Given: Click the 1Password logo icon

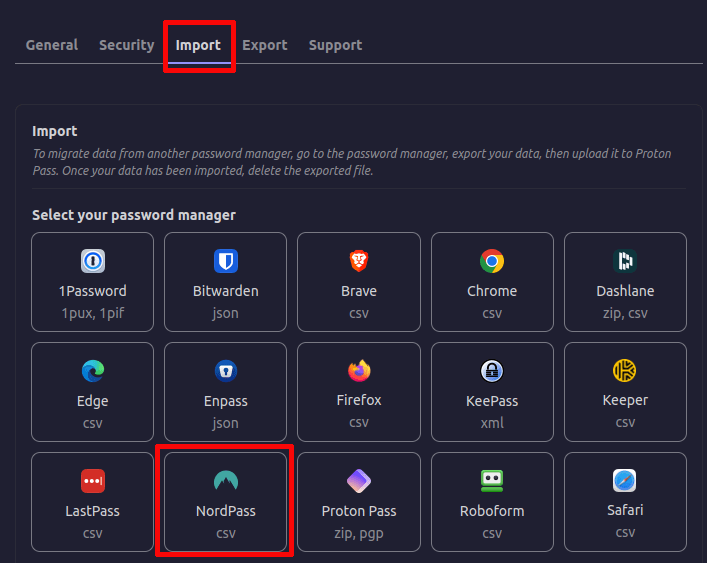Looking at the screenshot, I should point(93,261).
